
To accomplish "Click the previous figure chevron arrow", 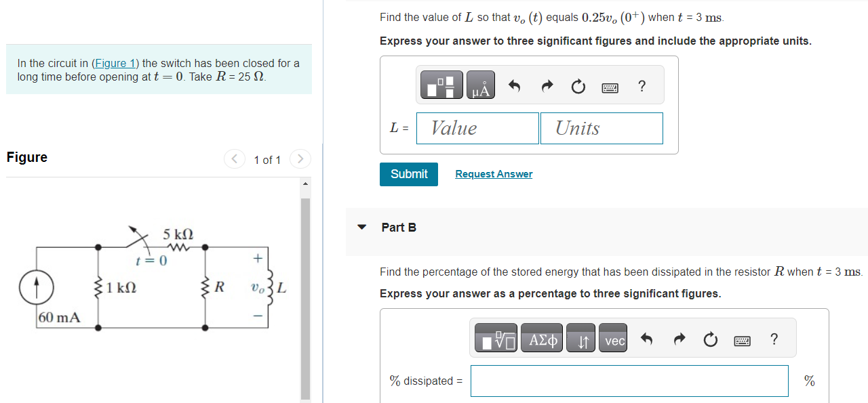I will click(x=233, y=158).
